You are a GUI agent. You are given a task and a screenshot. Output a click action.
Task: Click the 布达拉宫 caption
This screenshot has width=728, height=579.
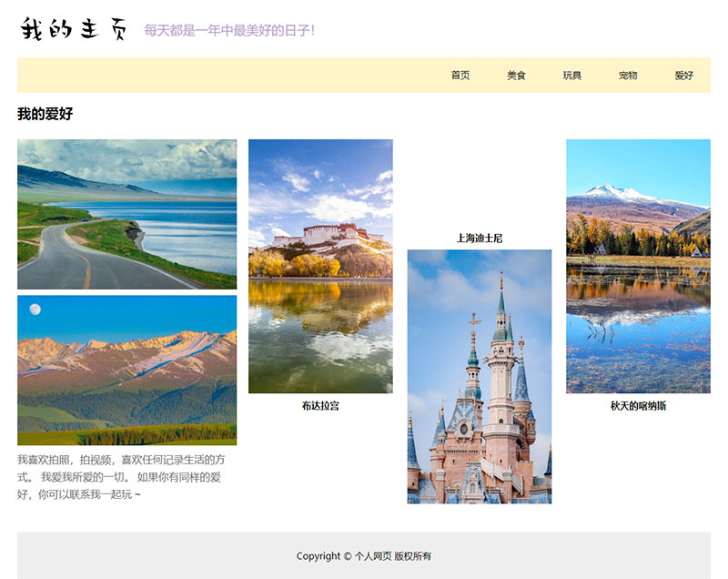[320, 406]
